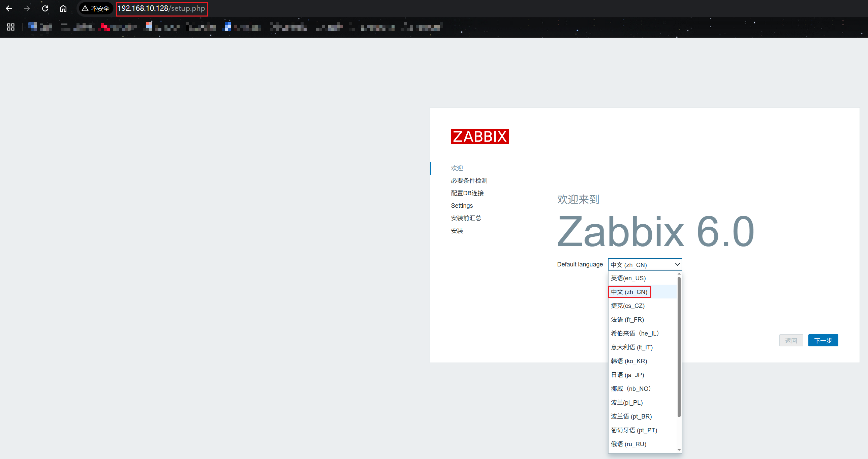The width and height of the screenshot is (868, 459).
Task: Click the Zabbix 6.0 title text
Action: 655,232
